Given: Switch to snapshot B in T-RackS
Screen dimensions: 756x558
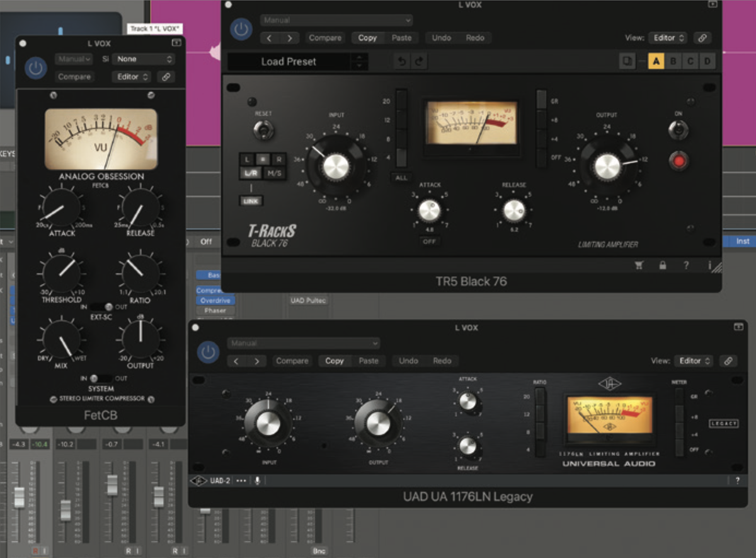Looking at the screenshot, I should click(673, 62).
